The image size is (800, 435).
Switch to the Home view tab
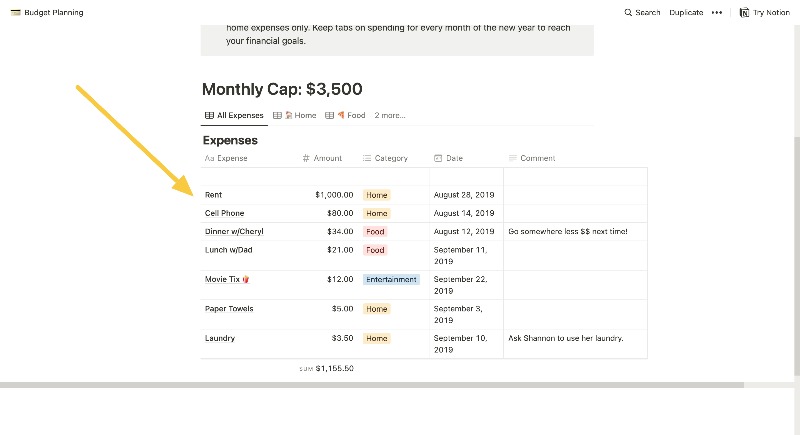(x=294, y=115)
